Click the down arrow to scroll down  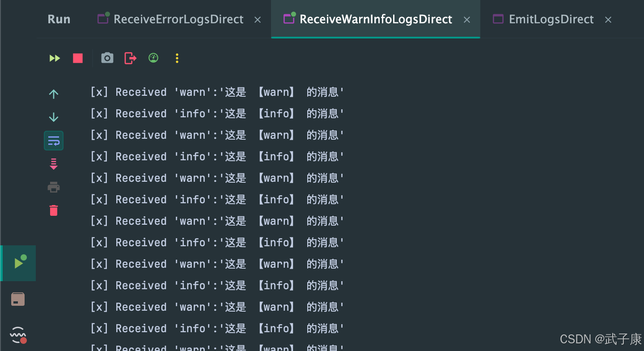[x=54, y=117]
